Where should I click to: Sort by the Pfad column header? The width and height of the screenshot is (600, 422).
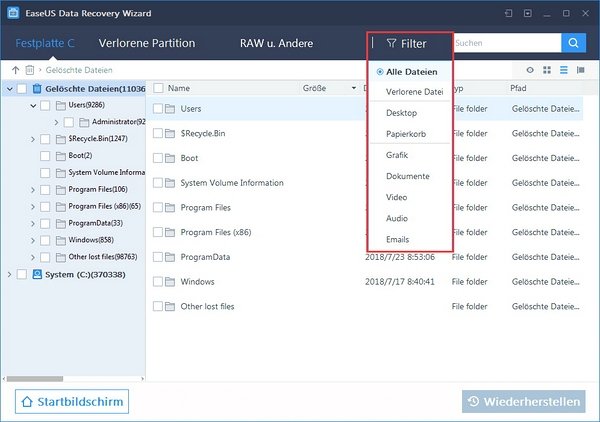(518, 88)
